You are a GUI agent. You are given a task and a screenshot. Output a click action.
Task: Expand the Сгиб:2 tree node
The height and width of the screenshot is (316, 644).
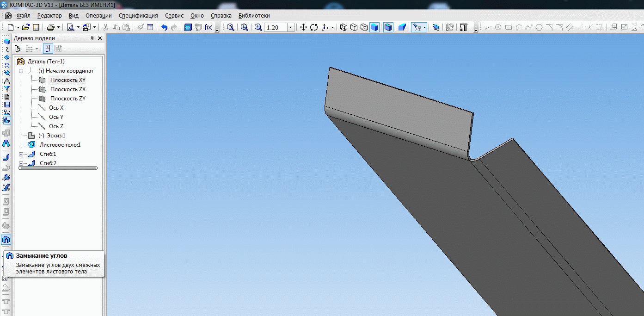pos(21,163)
